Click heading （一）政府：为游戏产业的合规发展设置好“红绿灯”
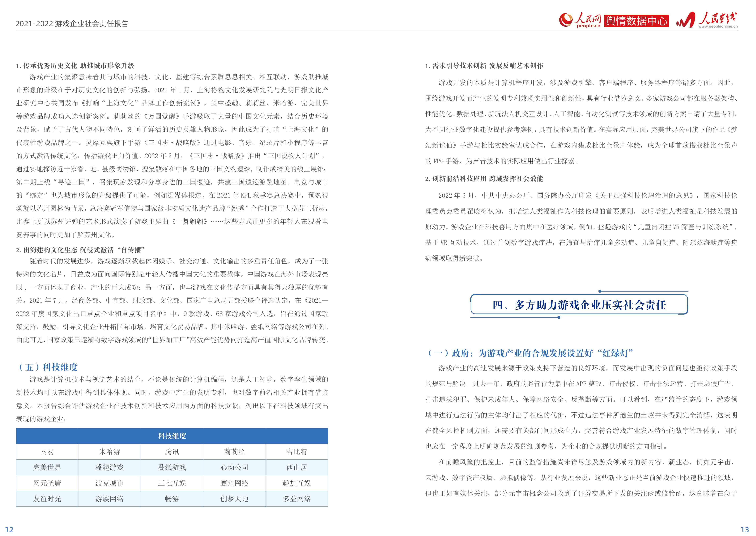 [529, 353]
